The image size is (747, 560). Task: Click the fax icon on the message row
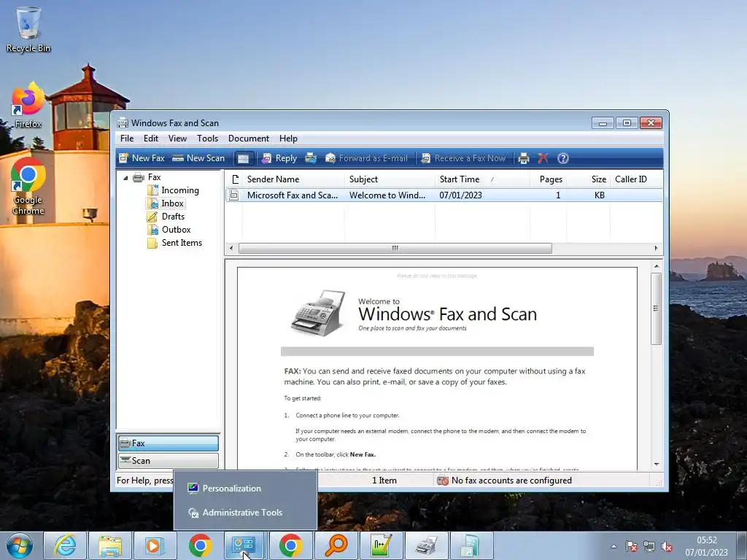(234, 195)
